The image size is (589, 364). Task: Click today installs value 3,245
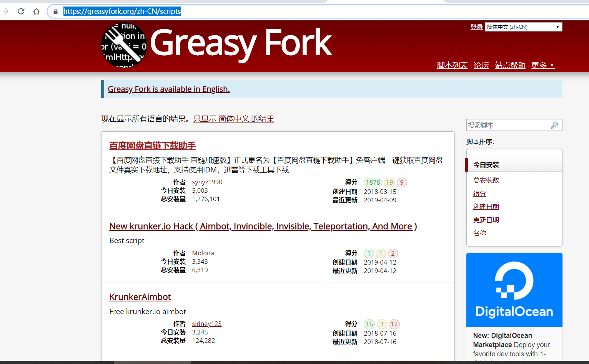pos(200,332)
